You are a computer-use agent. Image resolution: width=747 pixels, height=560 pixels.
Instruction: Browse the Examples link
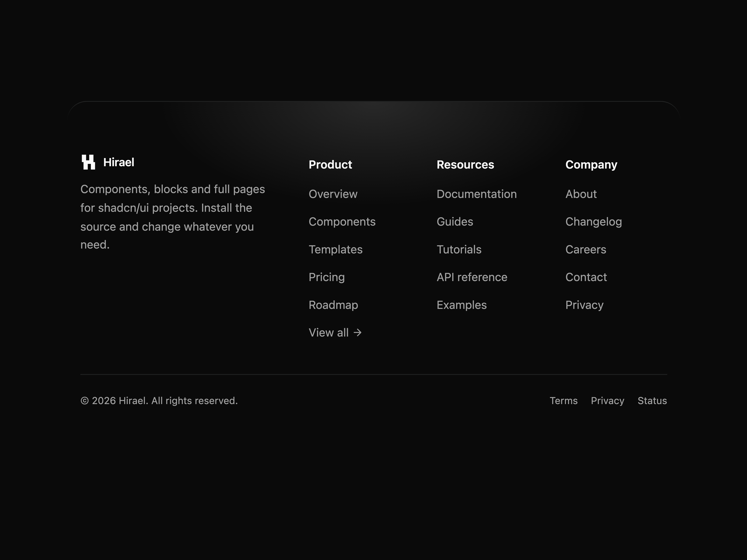[462, 305]
